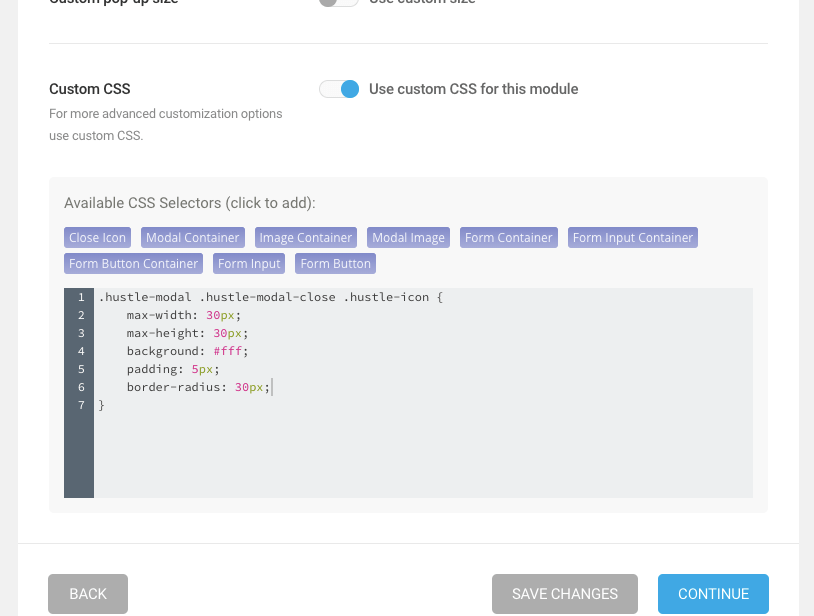814x616 pixels.
Task: Add the Form Input Container selector
Action: pos(632,238)
